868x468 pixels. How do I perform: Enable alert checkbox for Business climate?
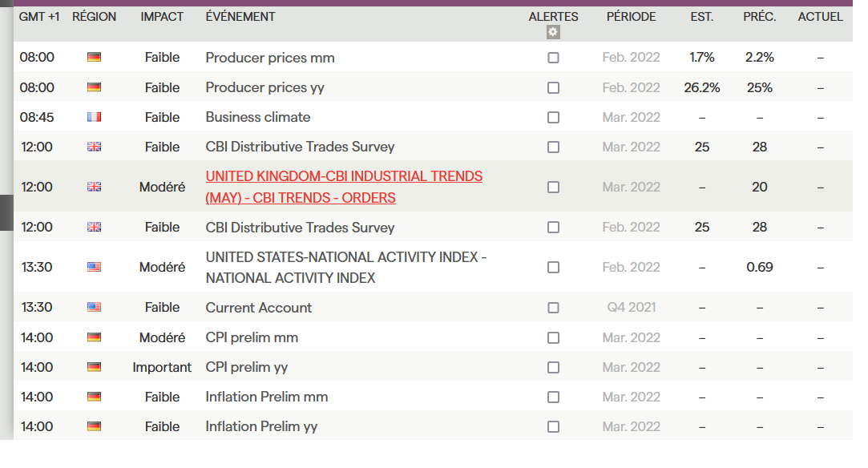(553, 117)
